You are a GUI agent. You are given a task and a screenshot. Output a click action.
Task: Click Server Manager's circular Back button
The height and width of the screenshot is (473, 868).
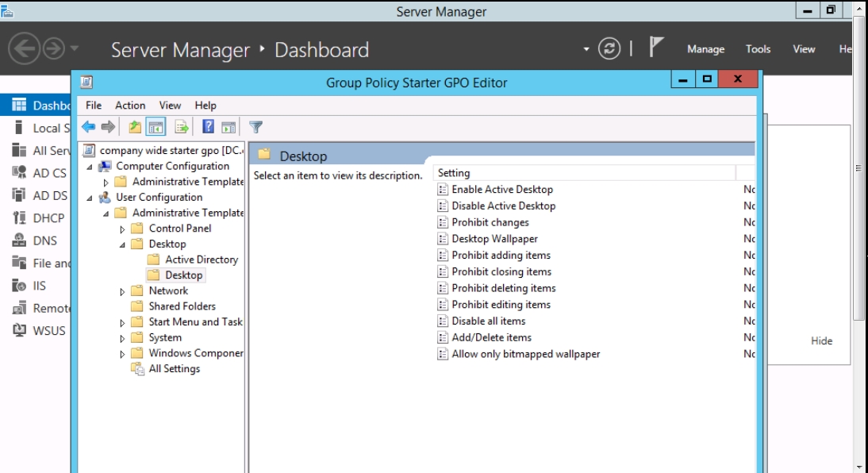click(25, 48)
